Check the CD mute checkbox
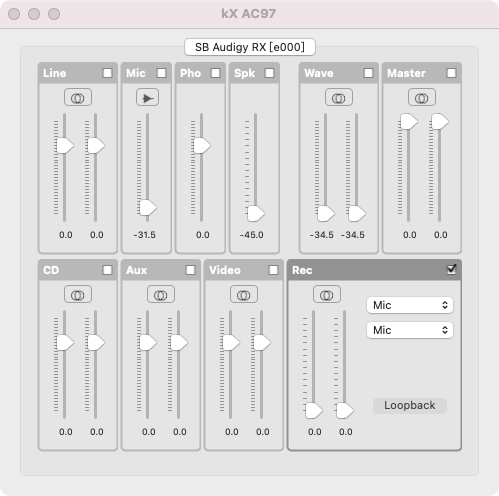499x496 pixels. pyautogui.click(x=107, y=270)
